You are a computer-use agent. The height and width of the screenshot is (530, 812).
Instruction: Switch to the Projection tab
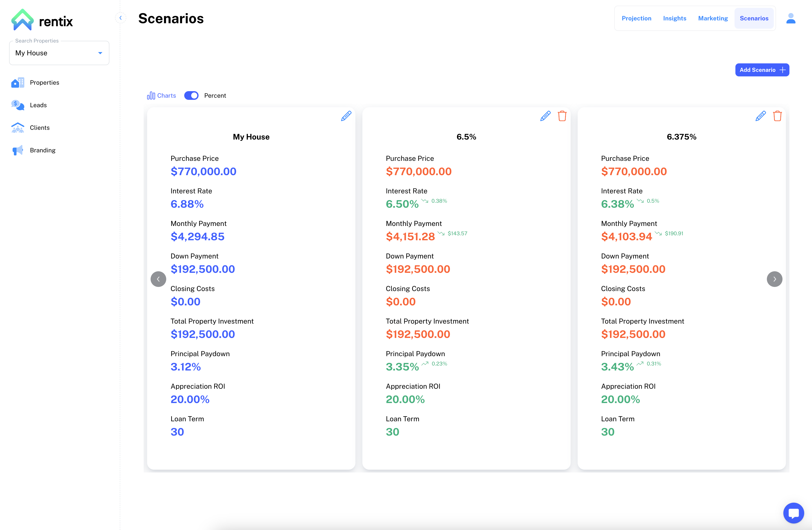(x=636, y=18)
